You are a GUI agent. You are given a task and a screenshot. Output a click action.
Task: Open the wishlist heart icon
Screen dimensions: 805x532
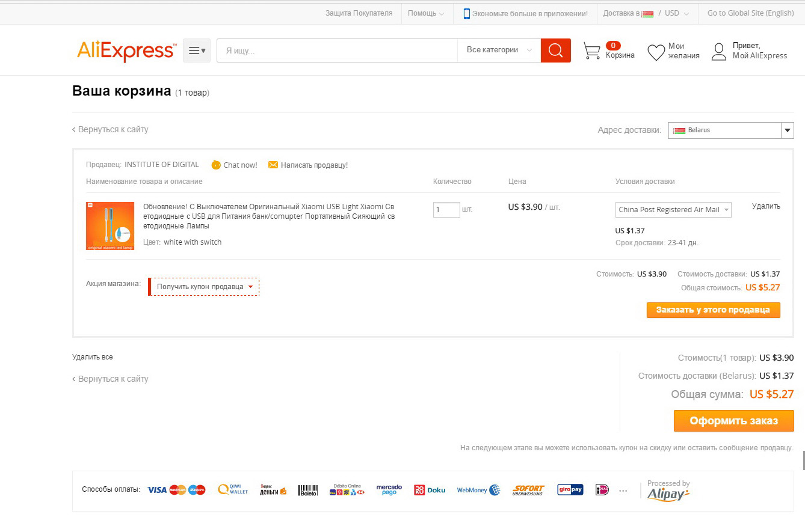pyautogui.click(x=656, y=52)
